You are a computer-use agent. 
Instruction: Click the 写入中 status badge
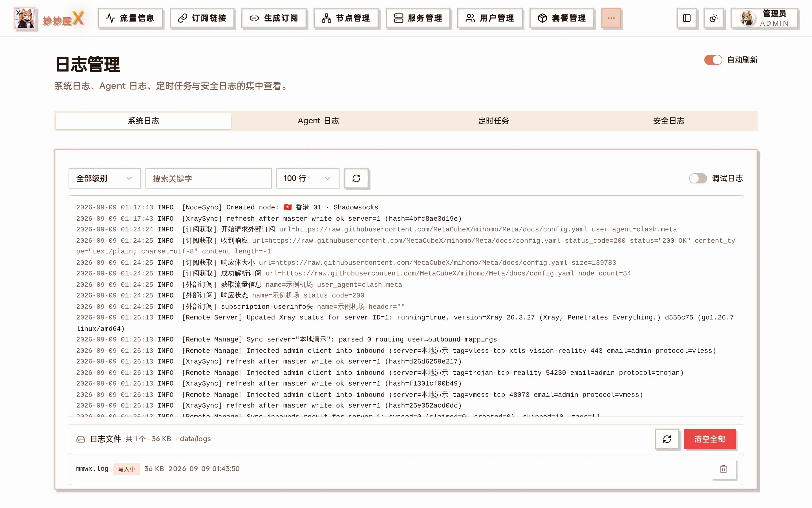pos(127,469)
